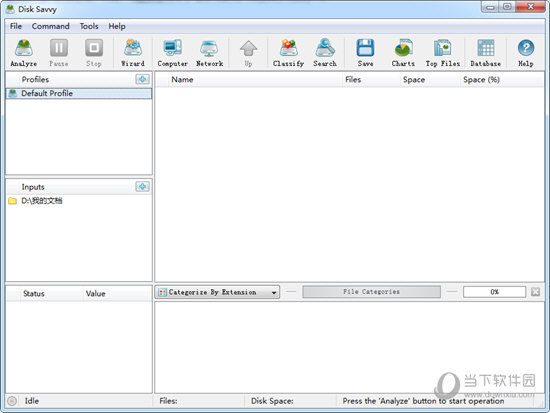550x413 pixels.
Task: Click the idle status indicator icon
Action: pos(12,401)
